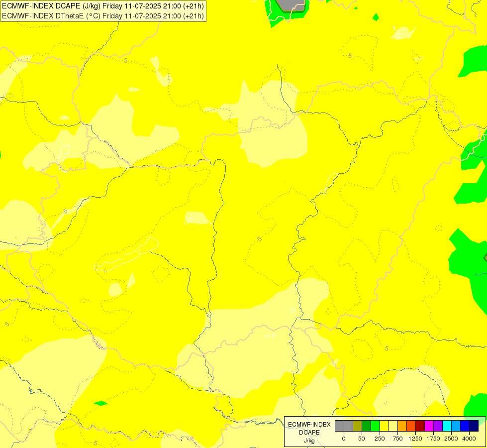The width and height of the screenshot is (487, 448).
Task: Click the legend tick label 0
Action: click(344, 439)
